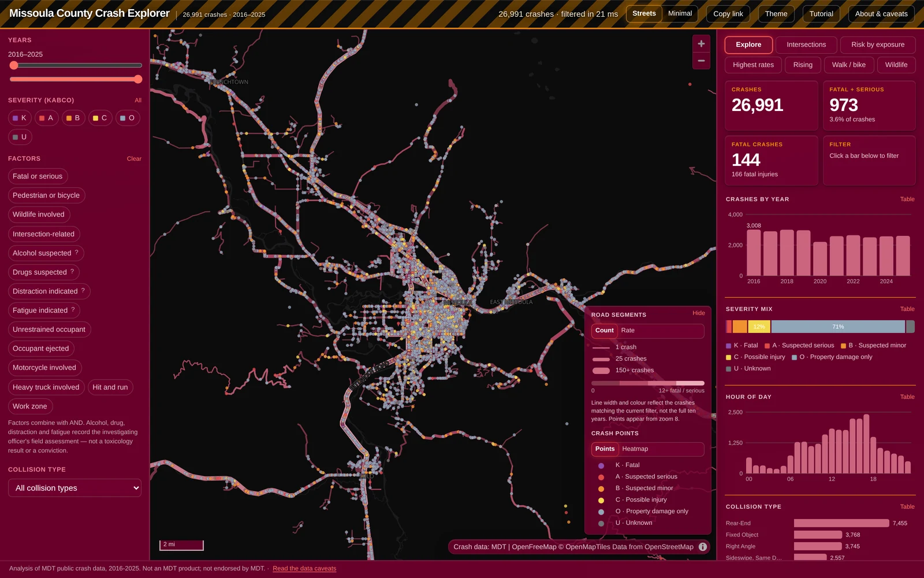Hide the road segments legend panel
Image resolution: width=924 pixels, height=578 pixels.
coord(699,313)
